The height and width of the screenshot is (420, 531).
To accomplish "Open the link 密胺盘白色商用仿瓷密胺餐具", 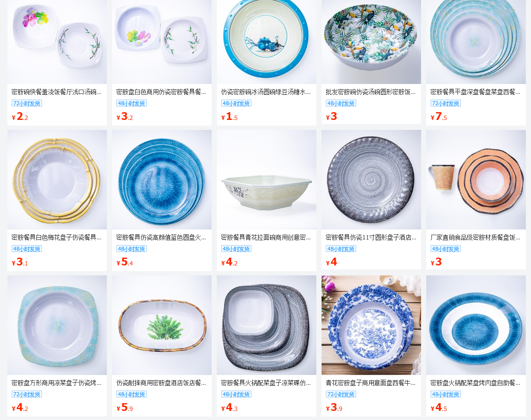I will 161,92.
